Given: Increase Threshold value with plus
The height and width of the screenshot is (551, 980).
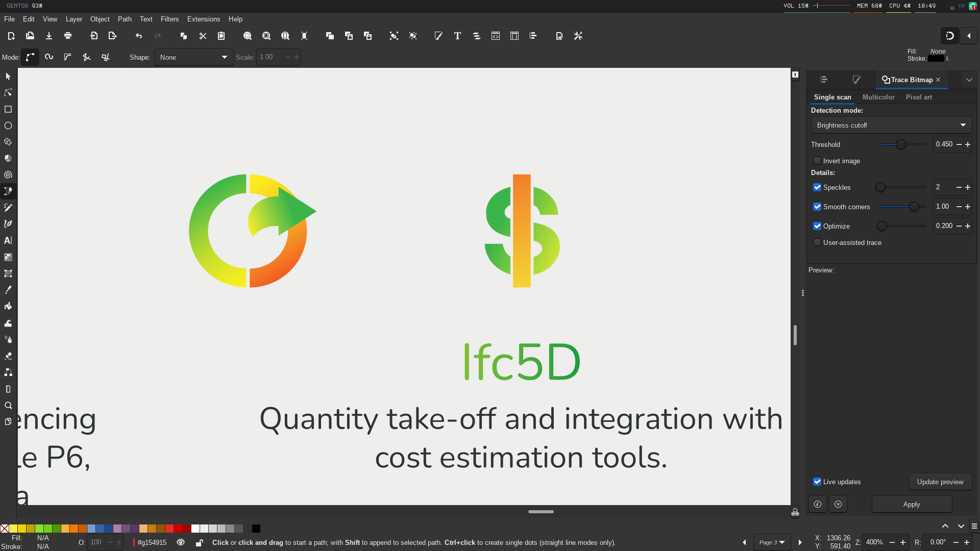Looking at the screenshot, I should click(968, 144).
